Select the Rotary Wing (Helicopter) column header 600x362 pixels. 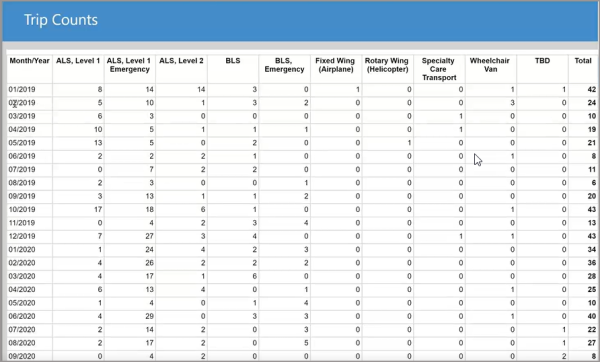click(x=387, y=65)
